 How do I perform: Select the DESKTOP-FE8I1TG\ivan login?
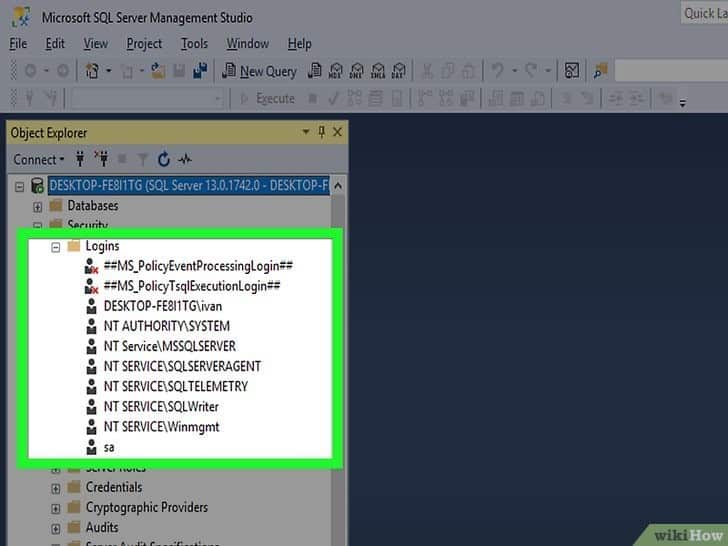[163, 306]
